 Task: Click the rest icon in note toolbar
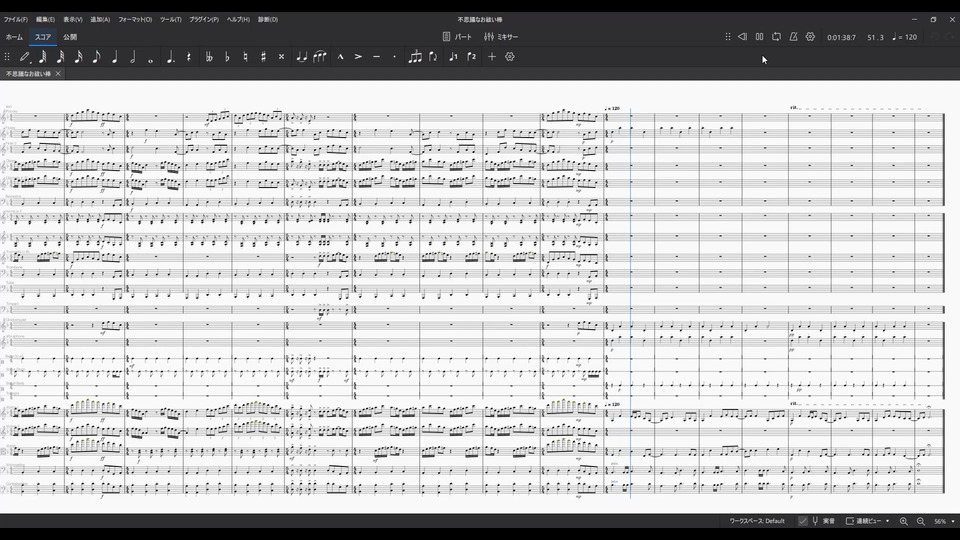(189, 57)
